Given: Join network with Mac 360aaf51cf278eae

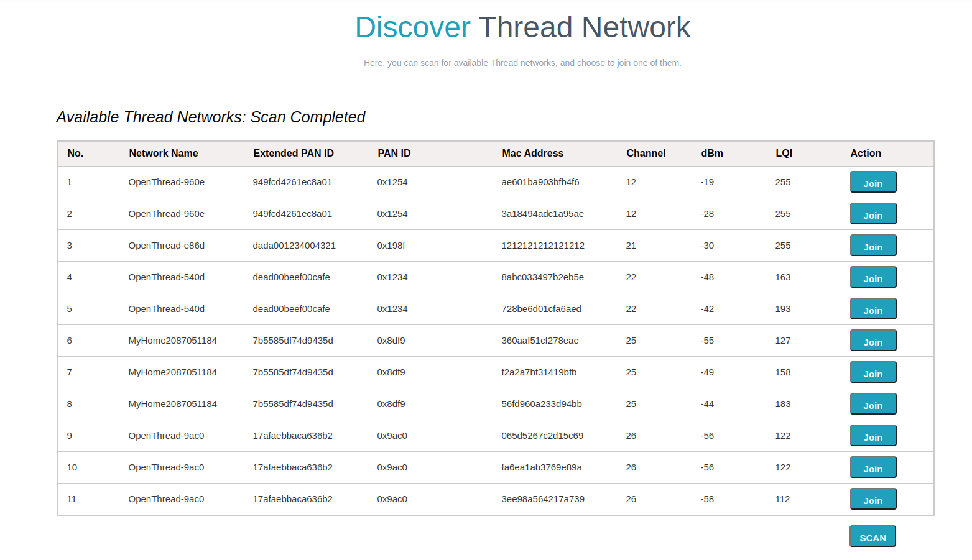Looking at the screenshot, I should [x=873, y=341].
